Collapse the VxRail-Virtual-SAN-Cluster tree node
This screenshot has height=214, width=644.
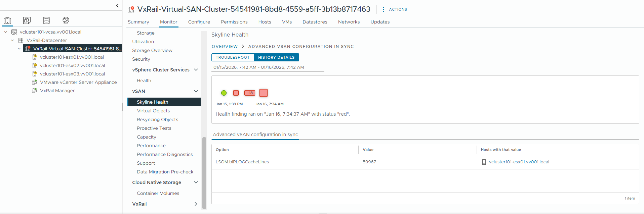pos(19,49)
